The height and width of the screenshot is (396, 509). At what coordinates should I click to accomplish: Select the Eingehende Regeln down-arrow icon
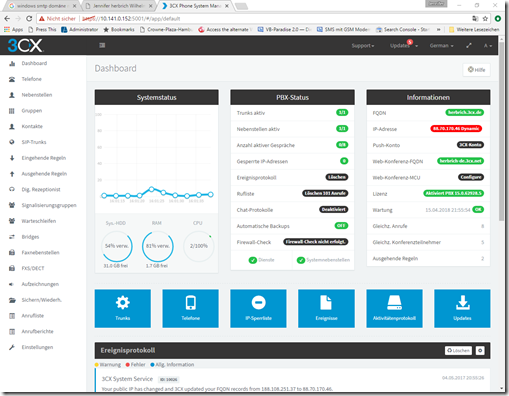click(12, 158)
